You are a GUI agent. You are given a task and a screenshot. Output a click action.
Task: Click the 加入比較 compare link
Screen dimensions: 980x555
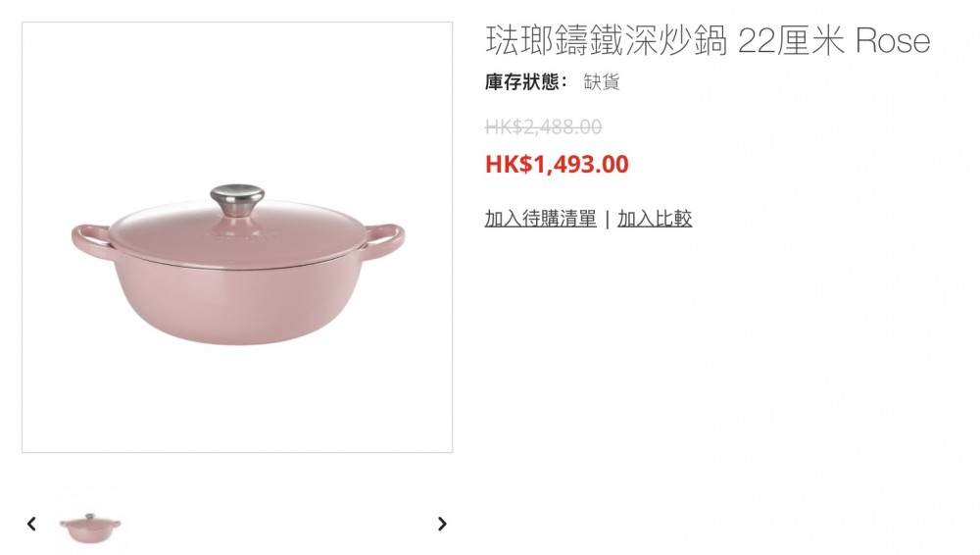tap(655, 219)
